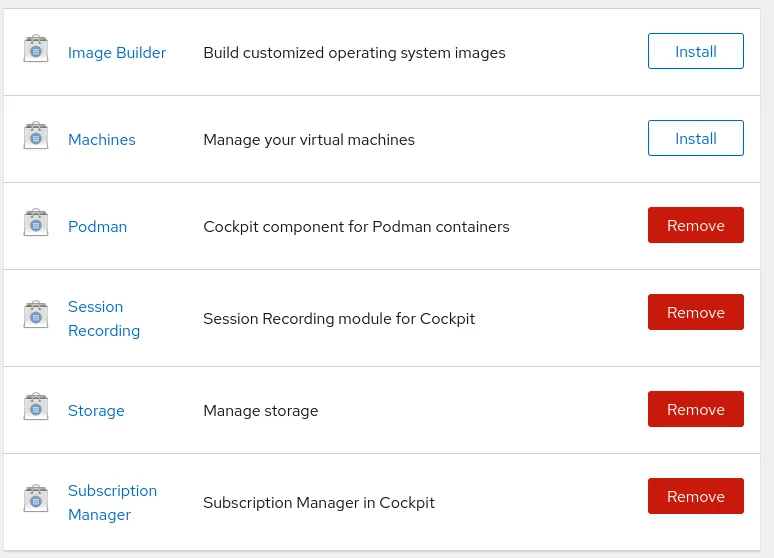The width and height of the screenshot is (774, 558).
Task: Click the Podman app icon
Action: click(36, 223)
